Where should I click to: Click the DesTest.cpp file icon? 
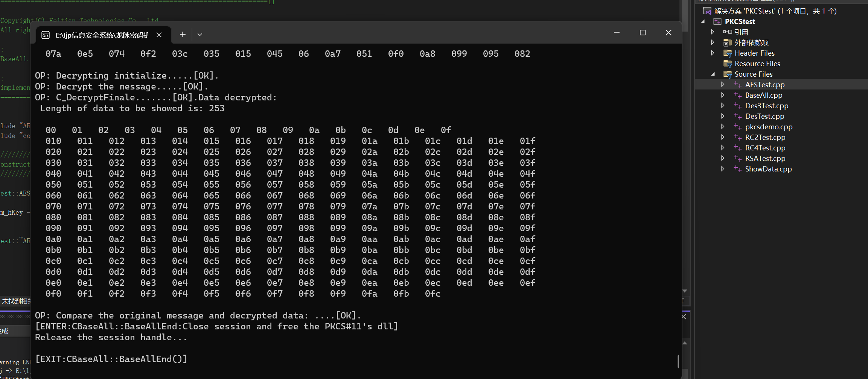pyautogui.click(x=738, y=116)
